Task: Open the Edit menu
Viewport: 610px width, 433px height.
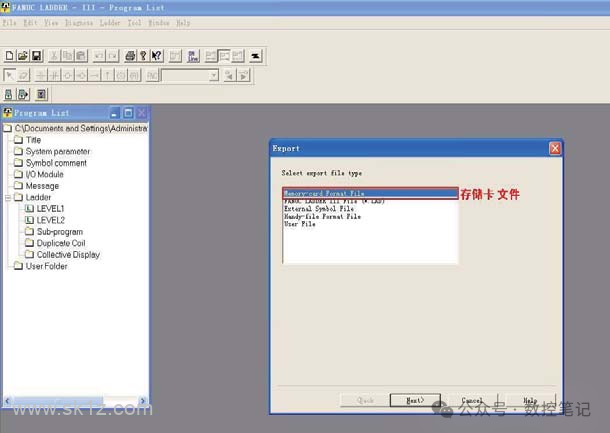Action: tap(30, 23)
